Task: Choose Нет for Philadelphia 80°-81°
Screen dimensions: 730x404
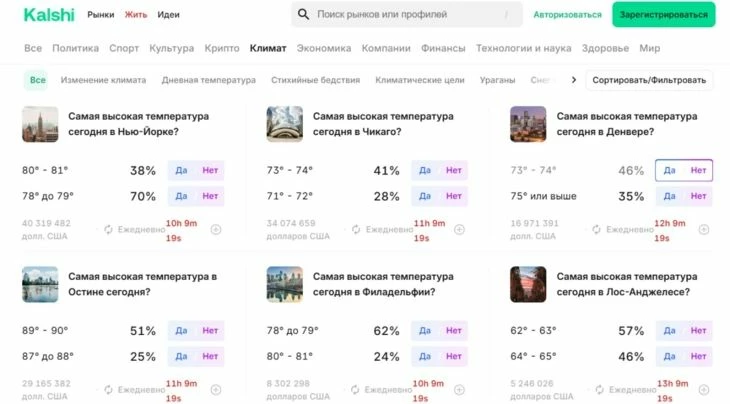Action: 453,356
